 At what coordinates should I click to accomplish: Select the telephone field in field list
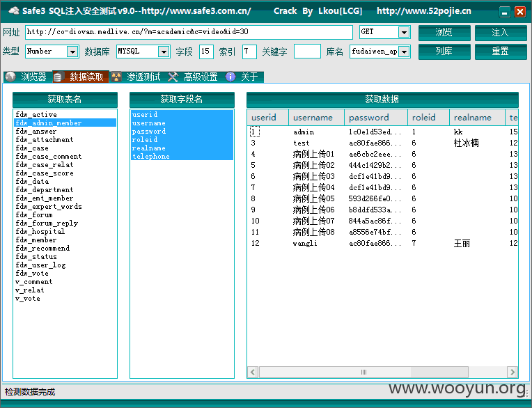click(182, 157)
